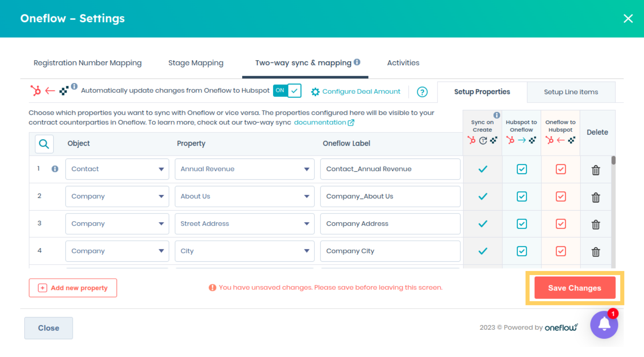Open the City property dropdown
The height and width of the screenshot is (357, 644).
pos(245,251)
